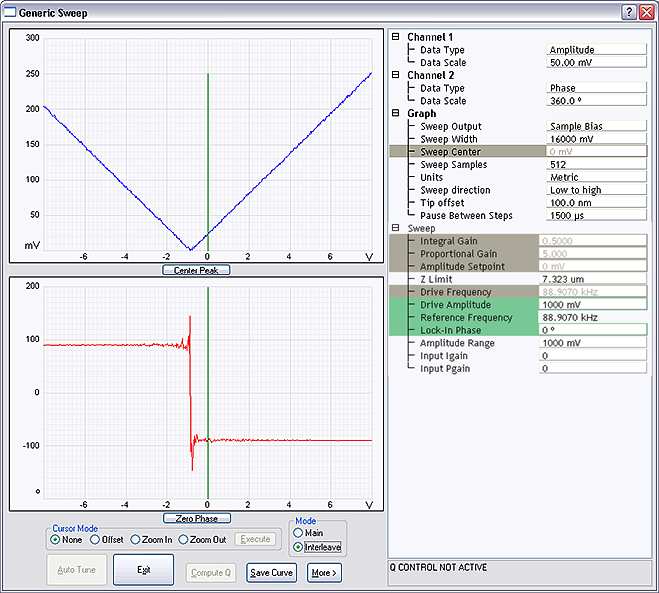The width and height of the screenshot is (659, 593).
Task: Edit Amplitude Range 1000 mV value
Action: [x=593, y=343]
